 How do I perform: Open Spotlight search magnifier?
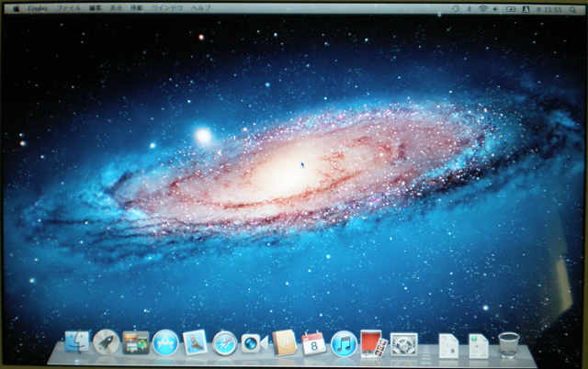click(572, 10)
